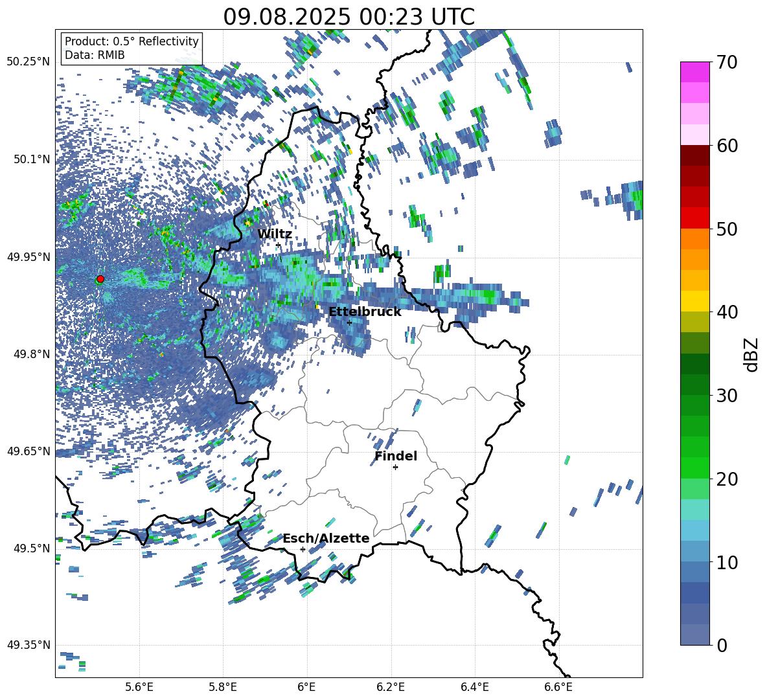
Task: Click the Wiltz city label
Action: (x=275, y=234)
